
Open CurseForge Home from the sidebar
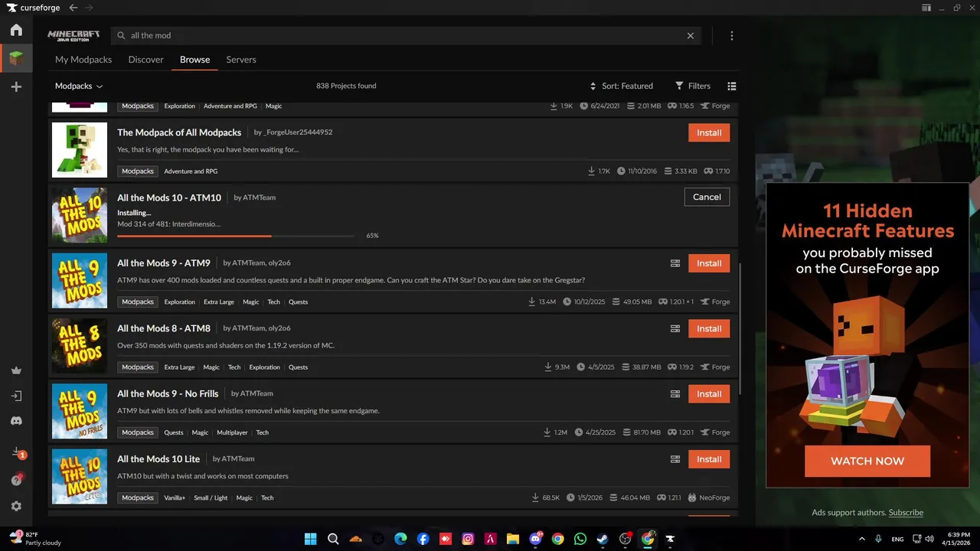pos(16,30)
